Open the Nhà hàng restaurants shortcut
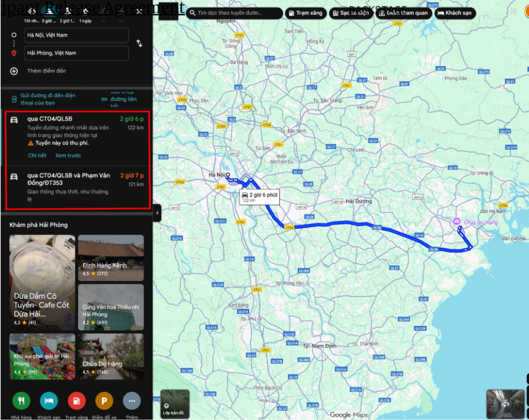Viewport: 529px width, 420px height. click(x=21, y=401)
